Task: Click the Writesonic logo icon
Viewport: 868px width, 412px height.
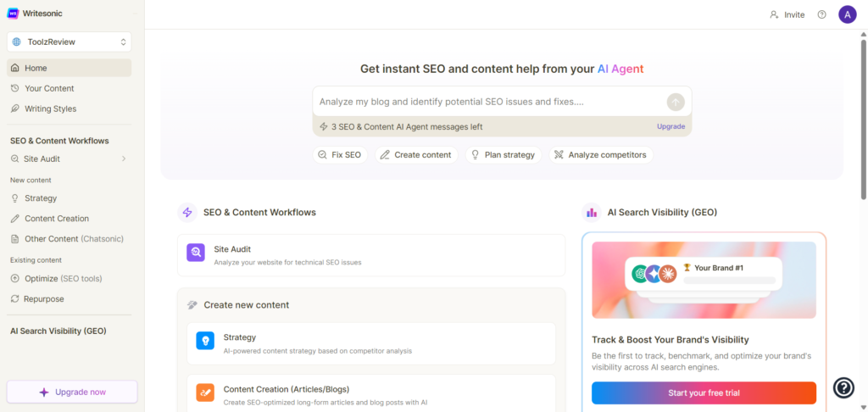Action: [x=13, y=14]
